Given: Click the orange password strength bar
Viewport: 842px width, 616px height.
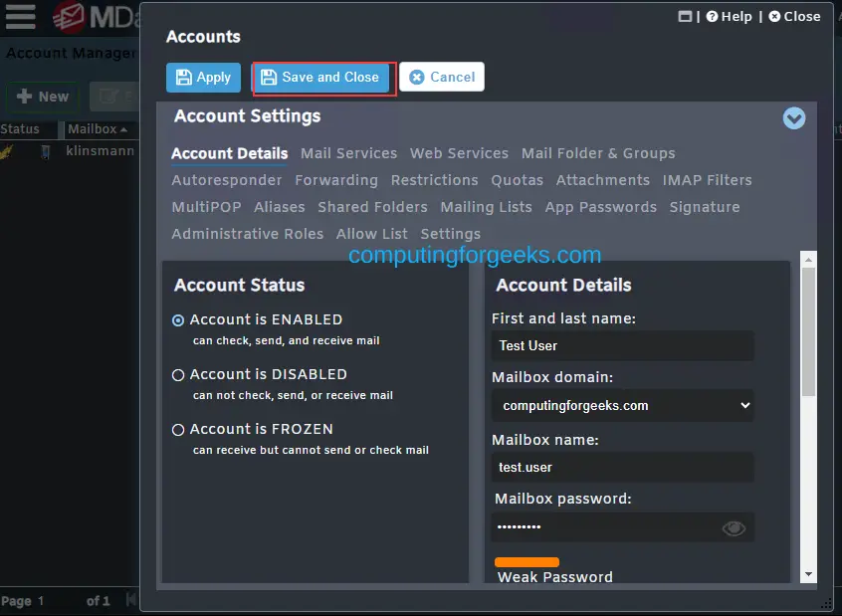Looking at the screenshot, I should point(526,562).
